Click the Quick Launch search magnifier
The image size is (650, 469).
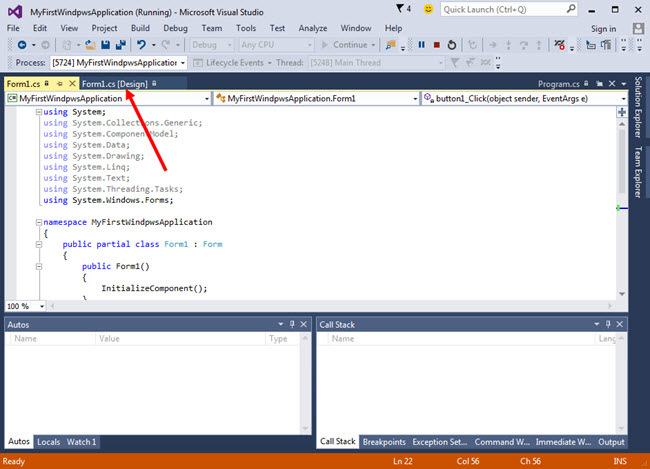click(571, 9)
